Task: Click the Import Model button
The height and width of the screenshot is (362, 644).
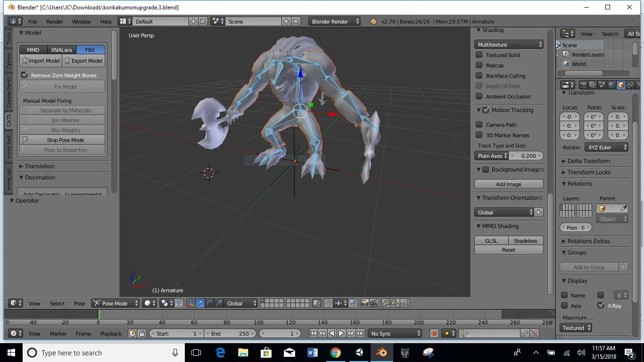Action: pos(41,60)
